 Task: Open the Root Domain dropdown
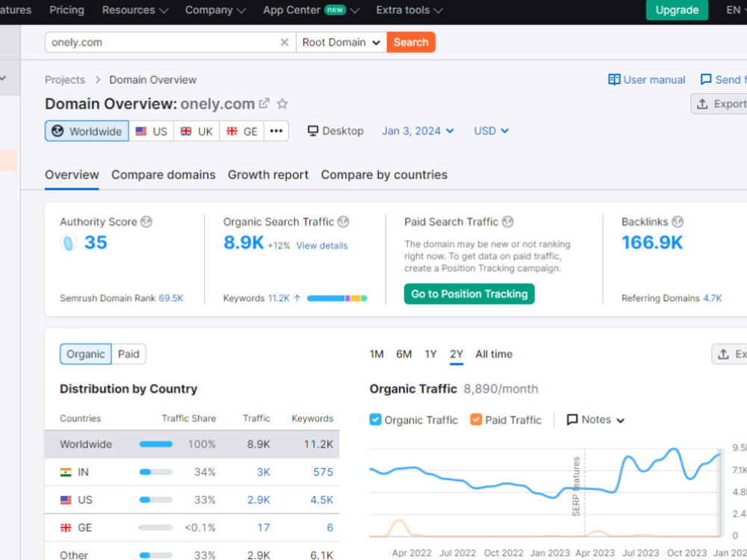point(341,43)
